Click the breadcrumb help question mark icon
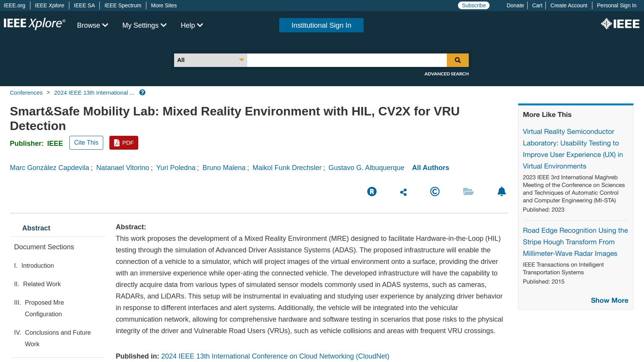Viewport: 644px width, 362px height. point(142,93)
